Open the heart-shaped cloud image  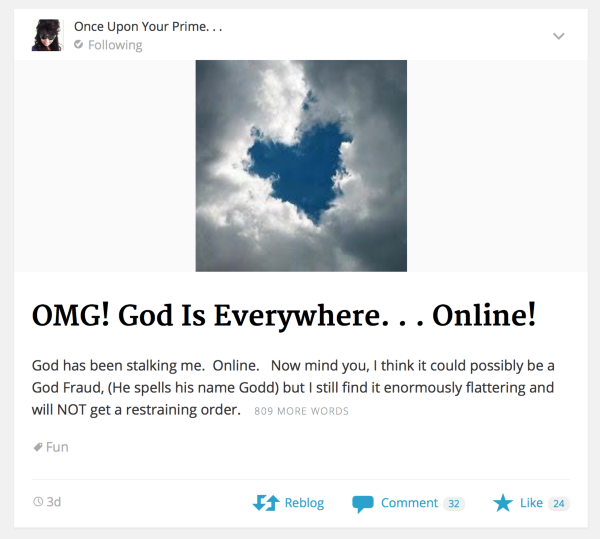click(x=301, y=166)
